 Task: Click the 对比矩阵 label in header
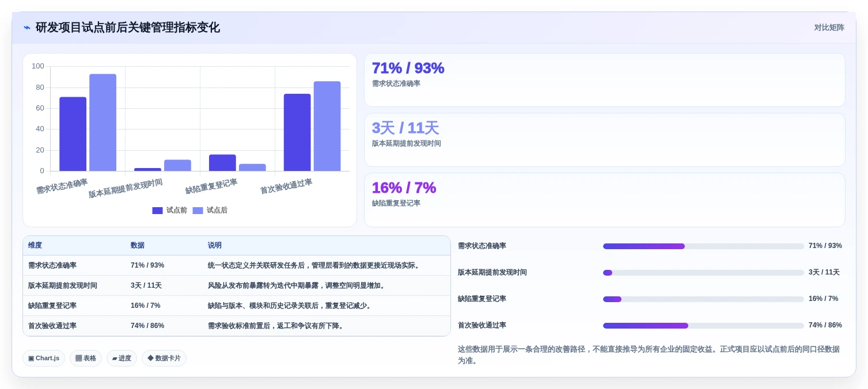tap(829, 28)
